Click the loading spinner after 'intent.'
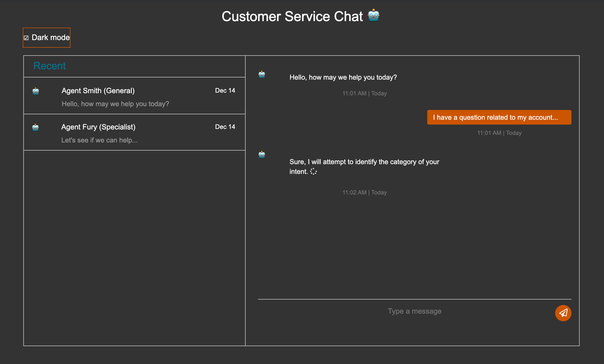Screen dimensions: 604x364 tap(313, 171)
